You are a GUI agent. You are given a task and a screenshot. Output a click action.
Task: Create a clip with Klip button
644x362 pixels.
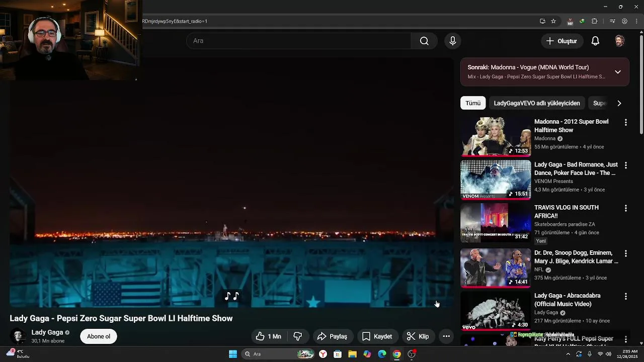click(418, 336)
